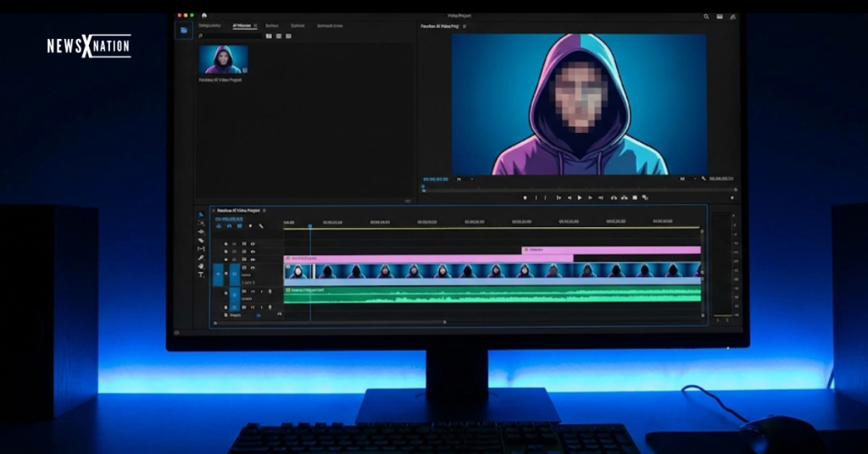Image resolution: width=868 pixels, height=454 pixels.
Task: Select the Type (T) tool
Action: pyautogui.click(x=201, y=274)
